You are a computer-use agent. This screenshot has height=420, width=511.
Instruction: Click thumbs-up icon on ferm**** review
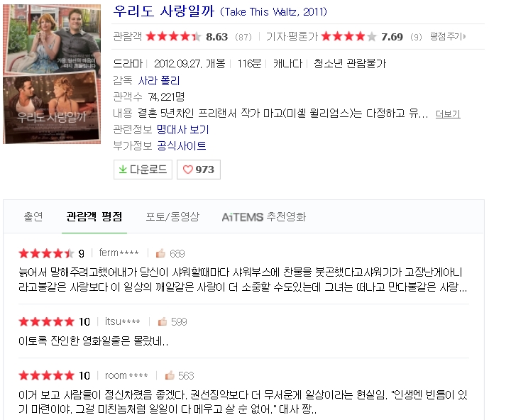click(160, 253)
